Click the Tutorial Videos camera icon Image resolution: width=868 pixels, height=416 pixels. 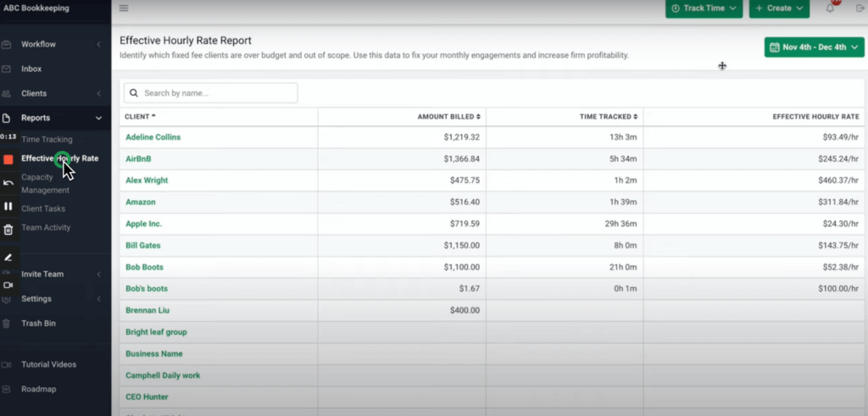coord(7,364)
